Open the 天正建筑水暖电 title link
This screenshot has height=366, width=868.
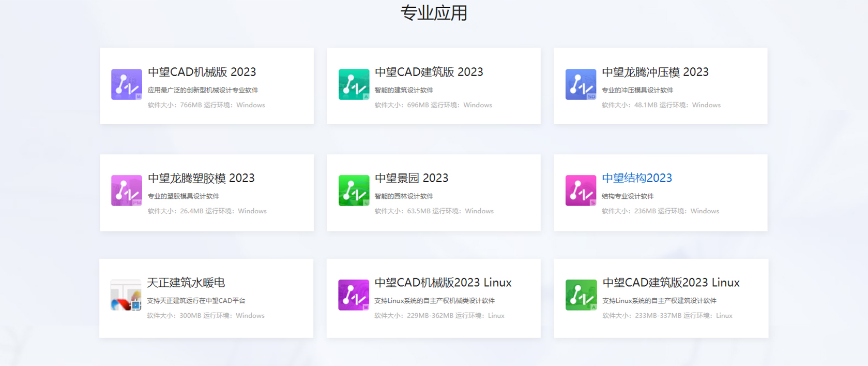click(186, 283)
